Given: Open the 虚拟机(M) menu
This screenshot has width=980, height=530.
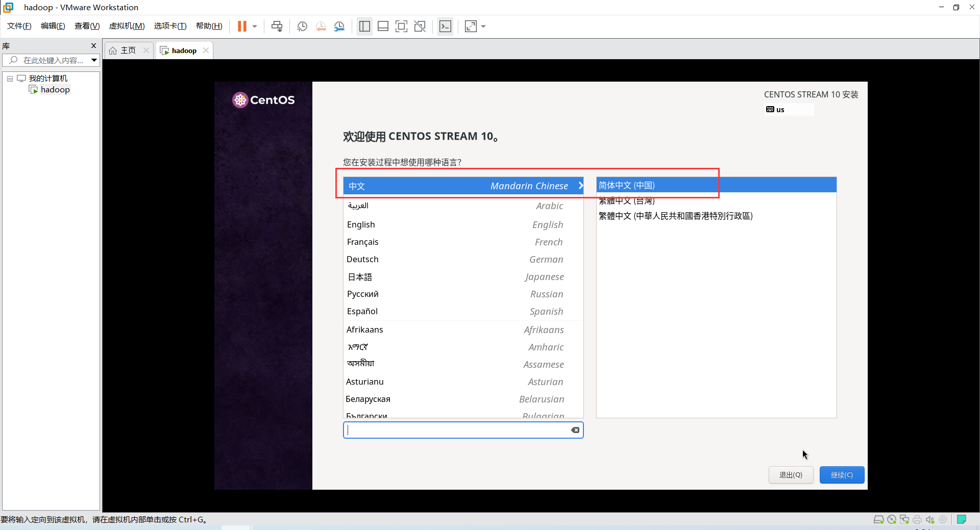Looking at the screenshot, I should (x=127, y=26).
